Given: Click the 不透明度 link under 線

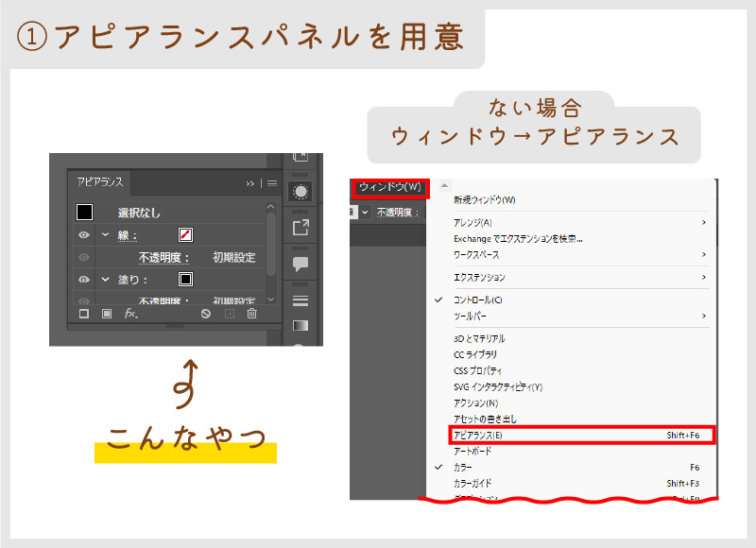Looking at the screenshot, I should coord(164,257).
